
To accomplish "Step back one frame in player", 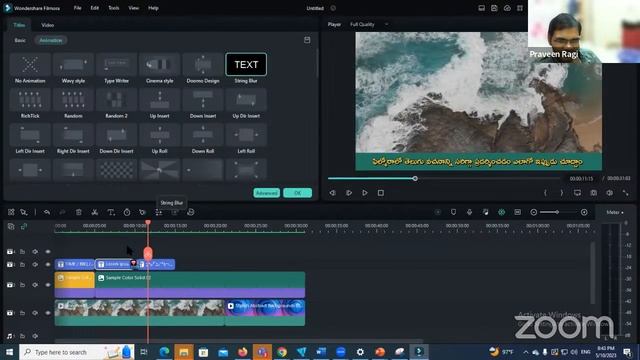I will pyautogui.click(x=333, y=193).
